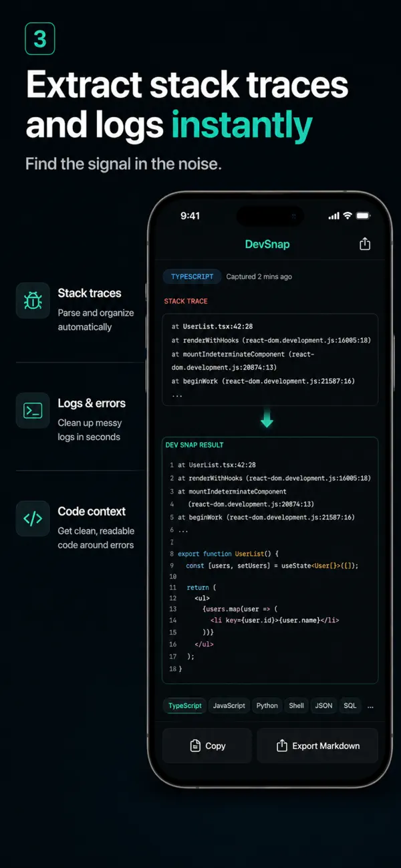The image size is (401, 868).
Task: Click the 9:41 clock in status bar
Action: pos(190,215)
